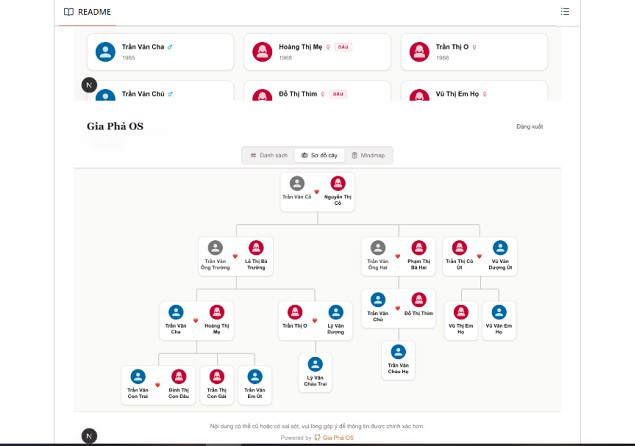Viewport: 635px width, 446px height.
Task: Click the Gia Phả OS header title
Action: coord(115,127)
